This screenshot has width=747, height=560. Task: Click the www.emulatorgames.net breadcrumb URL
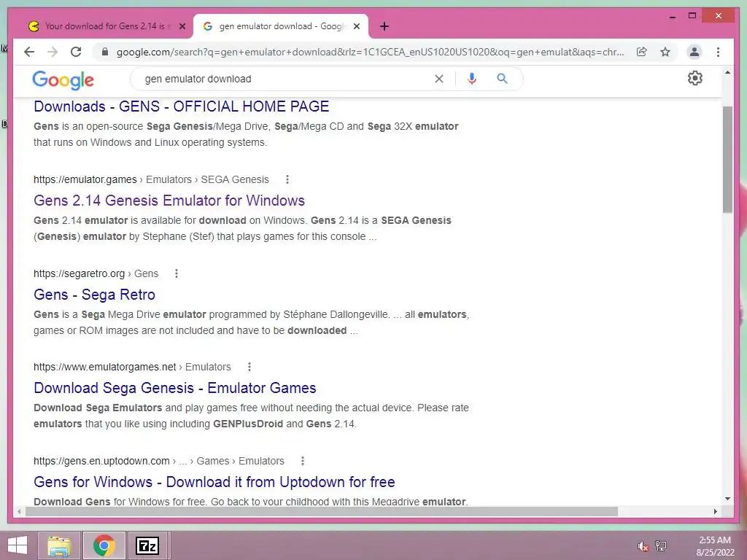pos(105,367)
